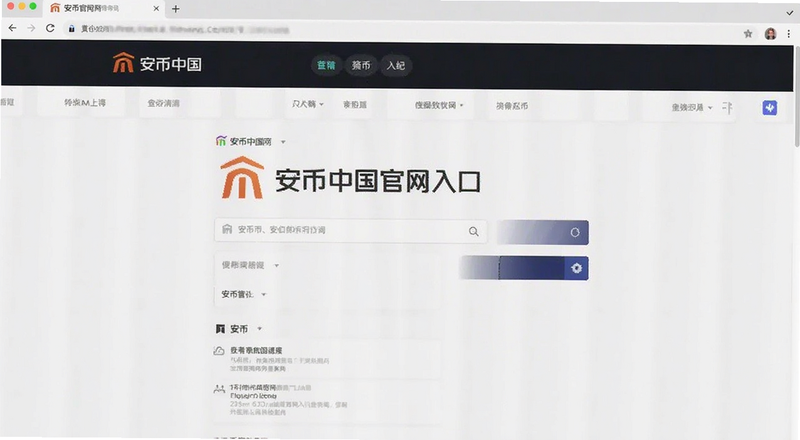Open the browser profile avatar

click(x=770, y=34)
